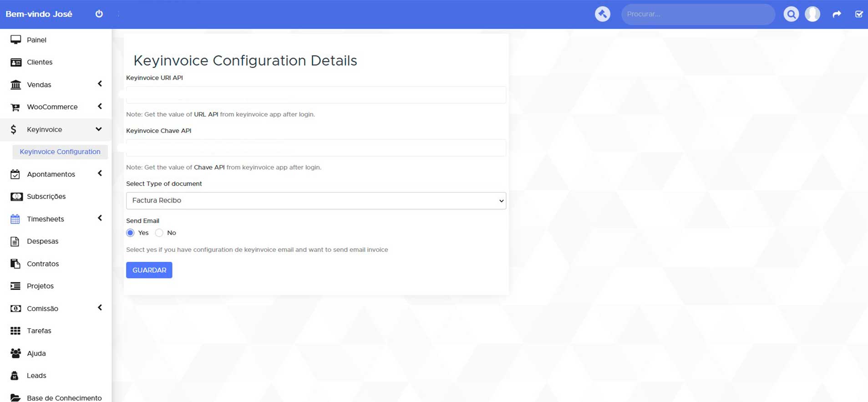Click the power icon beside the welcome text
The height and width of the screenshot is (402, 868).
[x=99, y=14]
